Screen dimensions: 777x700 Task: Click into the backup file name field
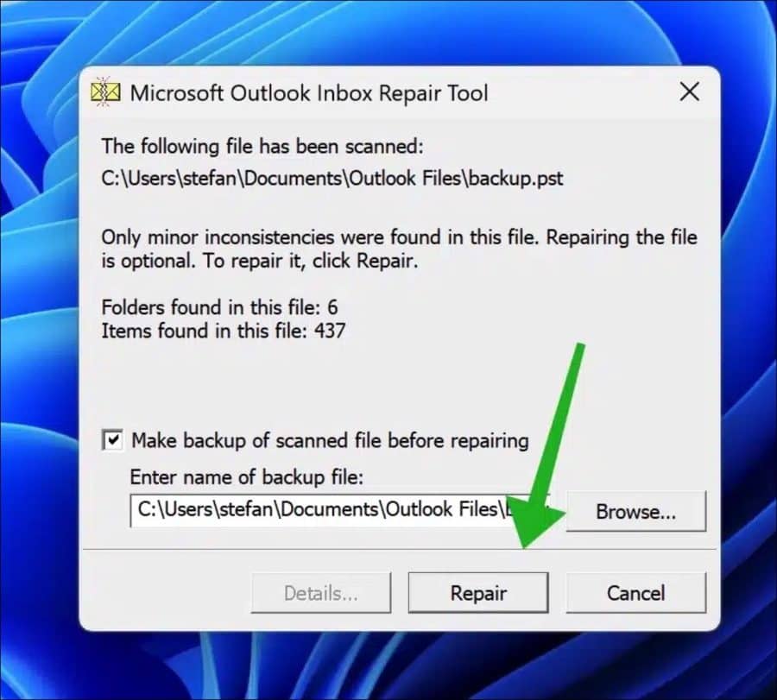[x=340, y=510]
